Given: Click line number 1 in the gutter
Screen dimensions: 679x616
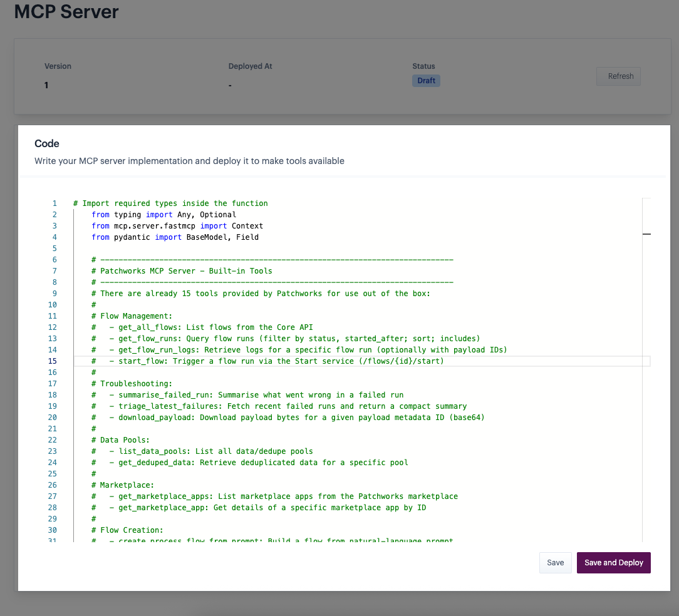Looking at the screenshot, I should [x=54, y=203].
